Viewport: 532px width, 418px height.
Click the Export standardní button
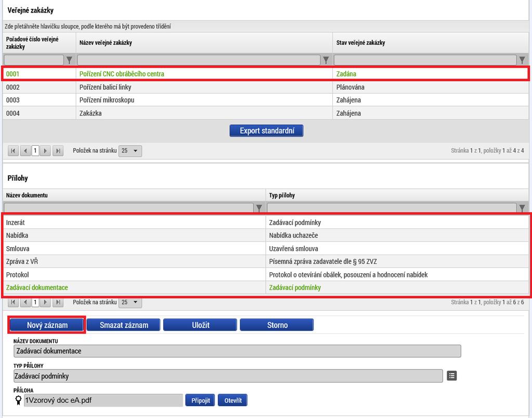(x=266, y=131)
